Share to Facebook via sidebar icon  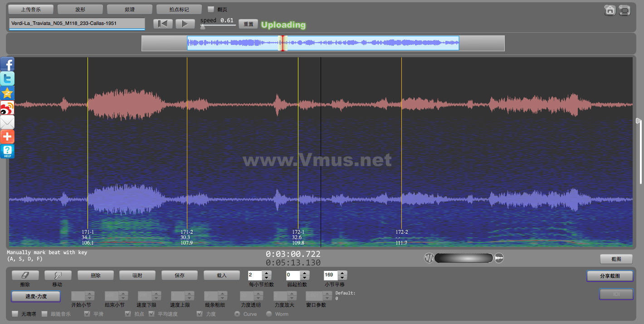(x=7, y=64)
